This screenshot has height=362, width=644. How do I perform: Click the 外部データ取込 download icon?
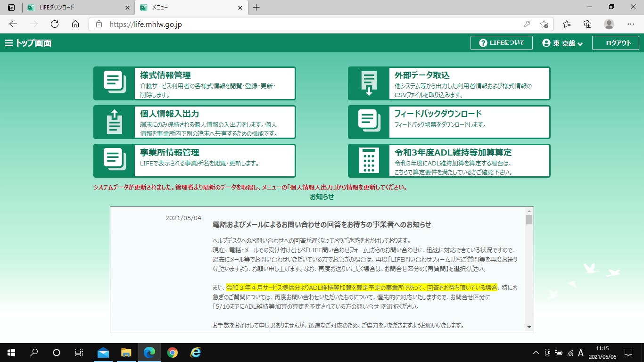[369, 83]
